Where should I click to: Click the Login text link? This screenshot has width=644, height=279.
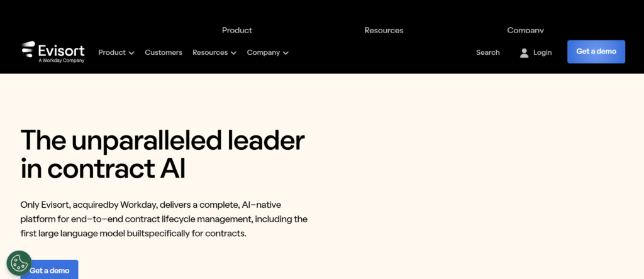coord(542,52)
